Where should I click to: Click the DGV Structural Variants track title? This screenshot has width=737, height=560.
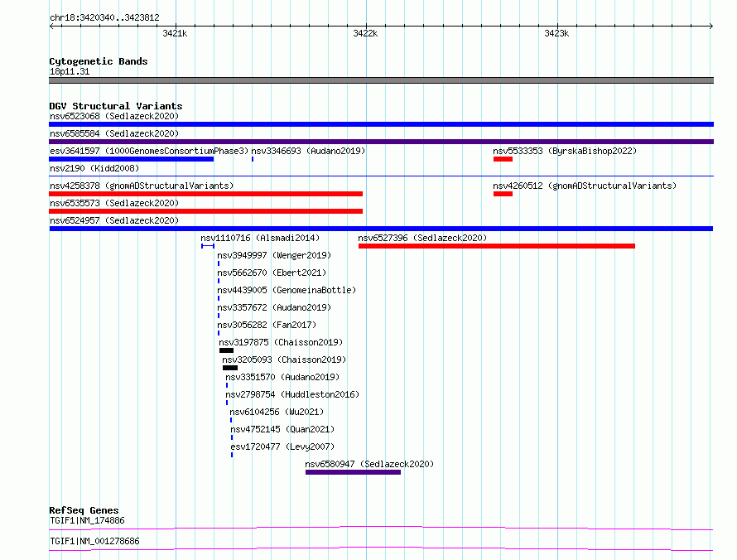116,106
